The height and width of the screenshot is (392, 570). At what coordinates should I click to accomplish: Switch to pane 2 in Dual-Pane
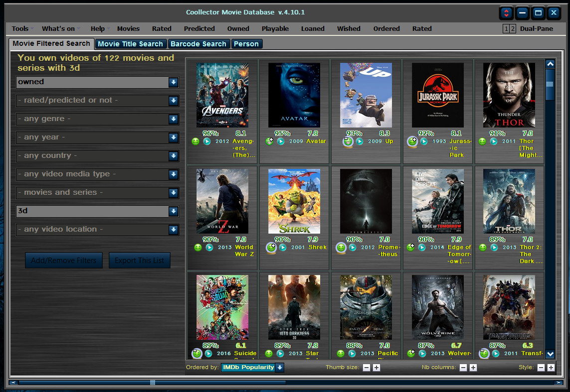[x=513, y=29]
